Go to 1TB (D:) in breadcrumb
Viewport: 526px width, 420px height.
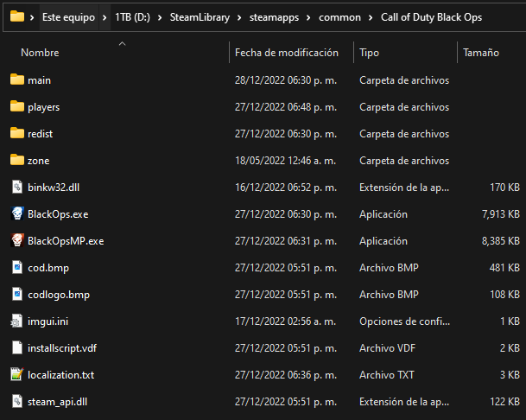(x=132, y=17)
